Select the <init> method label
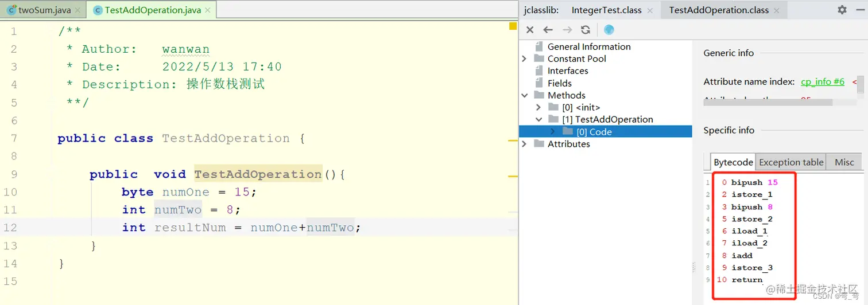The image size is (868, 305). click(x=581, y=107)
